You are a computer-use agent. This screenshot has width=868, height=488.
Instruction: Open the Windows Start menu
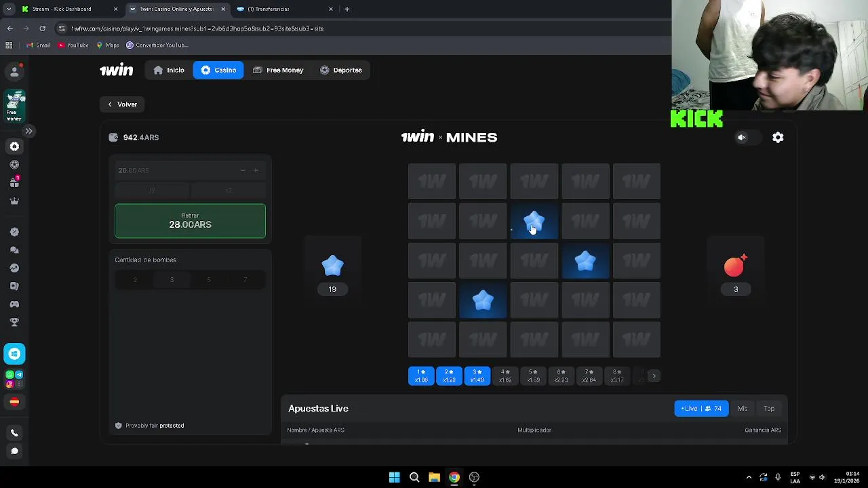tap(394, 477)
